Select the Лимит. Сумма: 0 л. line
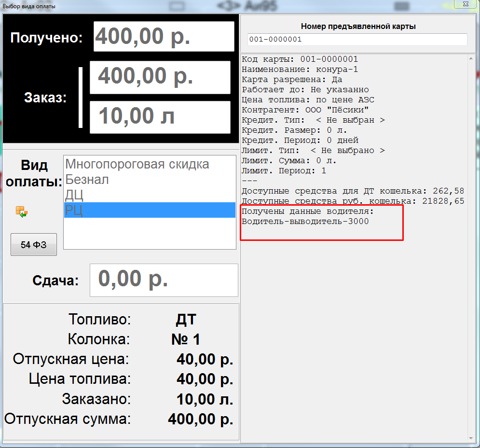Screen dimensions: 480x448 point(289,161)
